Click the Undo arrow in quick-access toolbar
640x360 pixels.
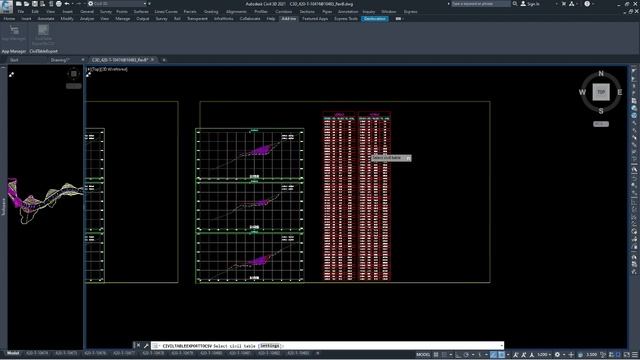pos(67,4)
